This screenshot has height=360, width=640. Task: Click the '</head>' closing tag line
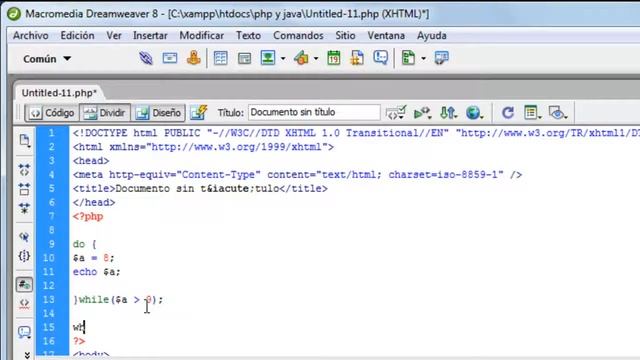(x=94, y=202)
